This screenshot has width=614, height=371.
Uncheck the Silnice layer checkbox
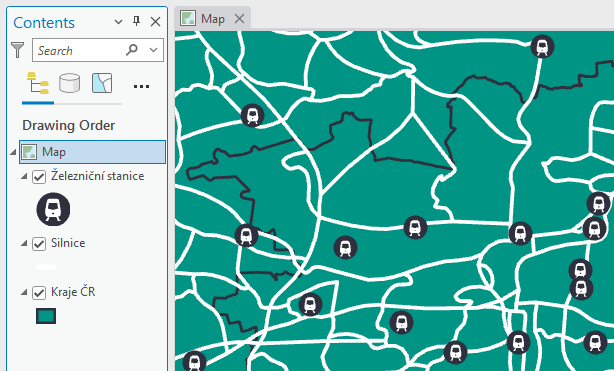[x=39, y=244]
